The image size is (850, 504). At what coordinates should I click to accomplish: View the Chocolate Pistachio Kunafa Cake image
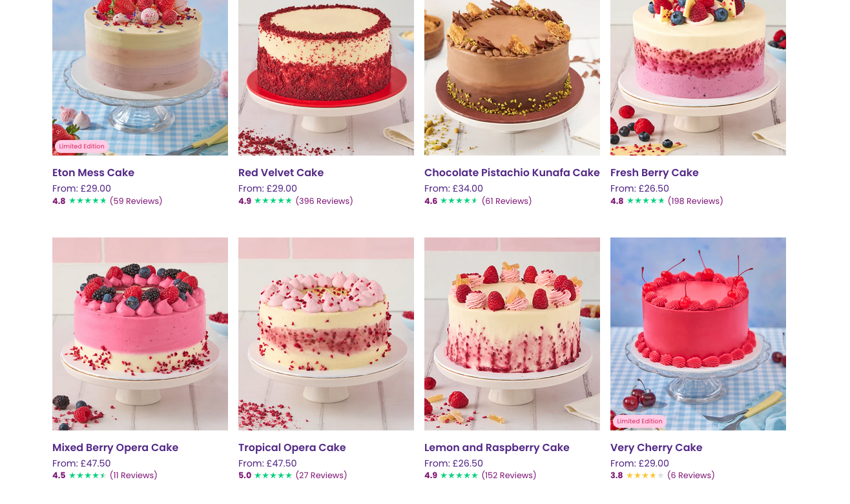(x=512, y=77)
